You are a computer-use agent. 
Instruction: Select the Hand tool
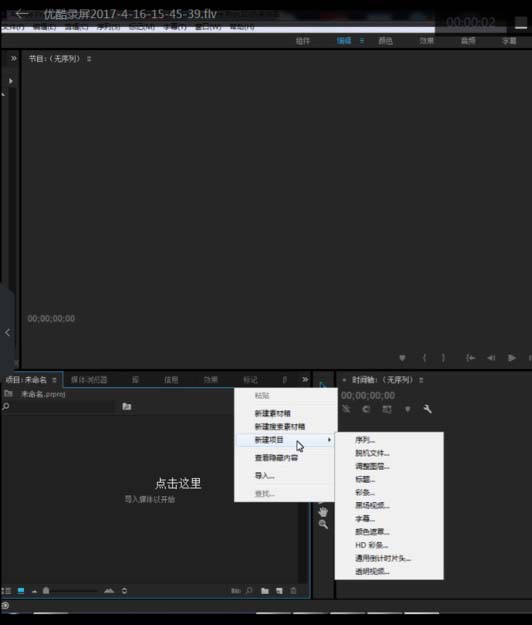pos(323,512)
